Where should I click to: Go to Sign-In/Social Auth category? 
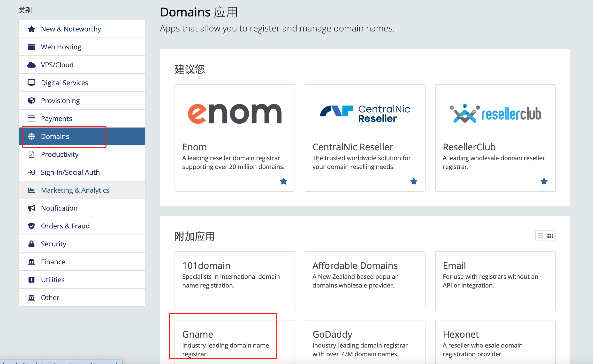pos(82,172)
